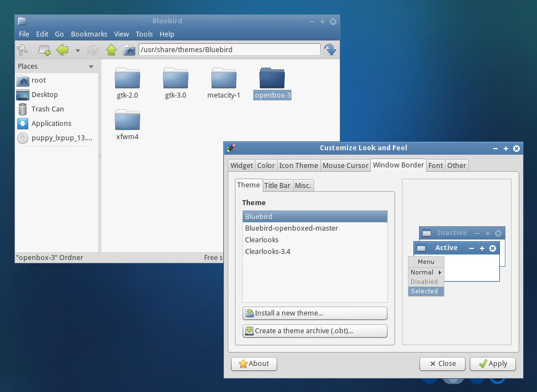Go to home folder via toolbar icon
This screenshot has width=537, height=392.
pyautogui.click(x=129, y=50)
